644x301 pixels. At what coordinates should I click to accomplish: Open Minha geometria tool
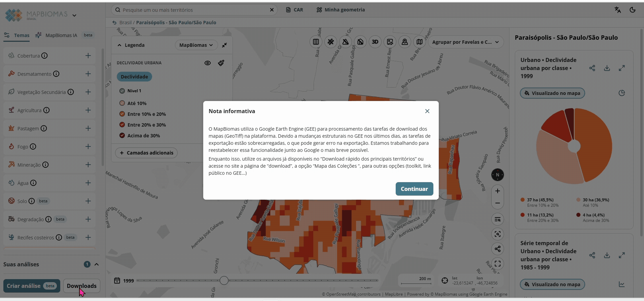click(341, 10)
